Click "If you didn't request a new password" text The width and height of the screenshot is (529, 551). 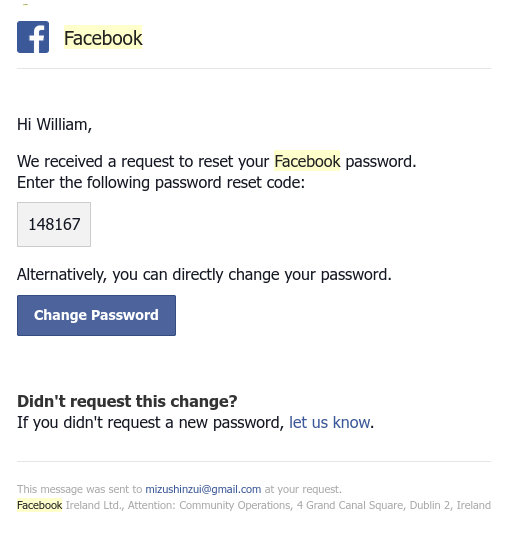[150, 422]
